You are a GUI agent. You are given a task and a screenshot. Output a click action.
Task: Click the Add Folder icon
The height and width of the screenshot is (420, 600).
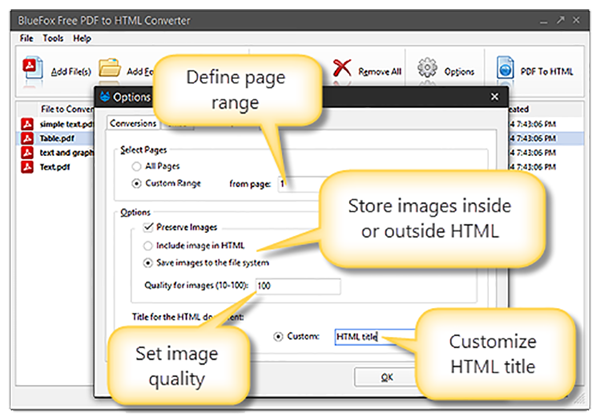[108, 69]
